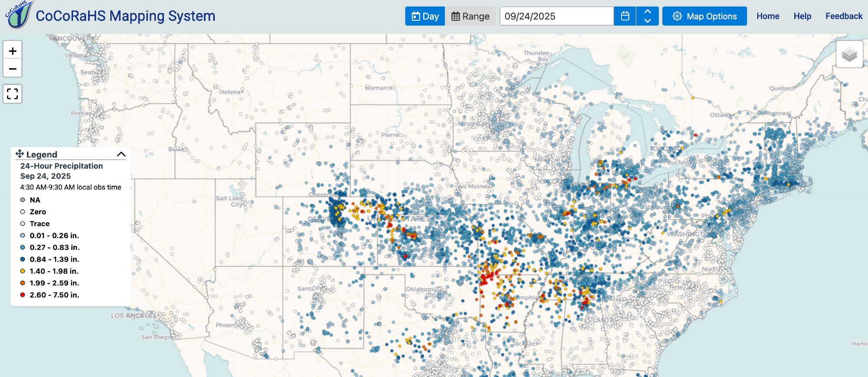The image size is (868, 377).
Task: Zoom out of the map
Action: [x=13, y=69]
